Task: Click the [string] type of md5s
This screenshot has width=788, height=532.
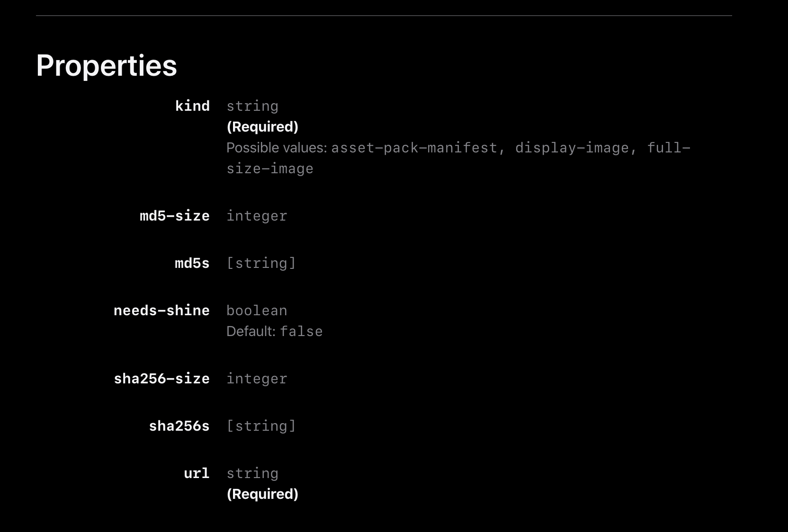Action: (x=261, y=263)
